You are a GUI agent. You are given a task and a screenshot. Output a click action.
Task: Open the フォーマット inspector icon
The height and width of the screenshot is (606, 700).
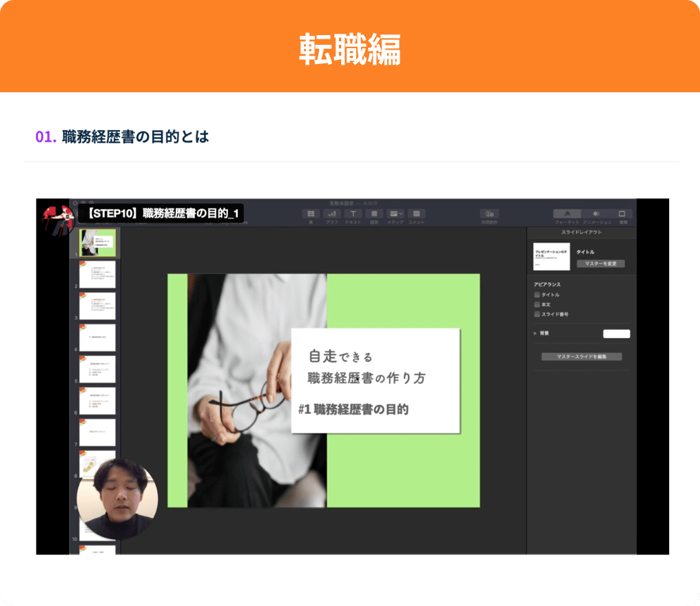point(567,213)
